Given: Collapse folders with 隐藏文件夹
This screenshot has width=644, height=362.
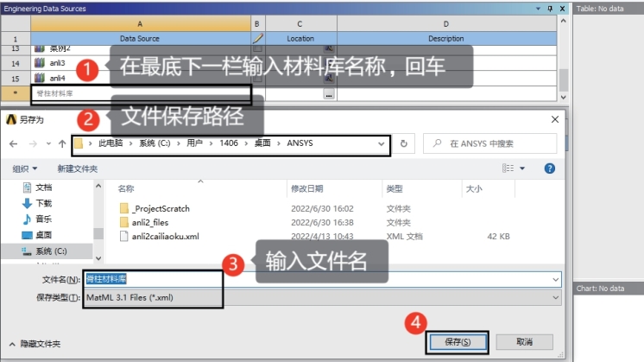Looking at the screenshot, I should point(35,344).
